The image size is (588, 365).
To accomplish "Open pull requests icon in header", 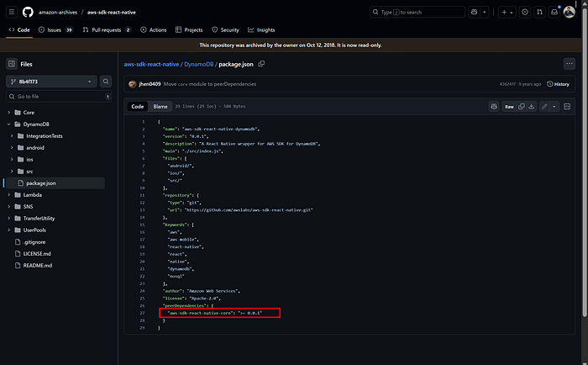I will (539, 12).
